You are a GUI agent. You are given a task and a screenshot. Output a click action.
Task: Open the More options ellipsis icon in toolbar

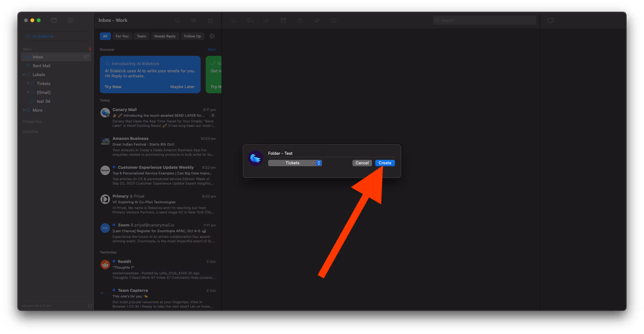(x=334, y=20)
